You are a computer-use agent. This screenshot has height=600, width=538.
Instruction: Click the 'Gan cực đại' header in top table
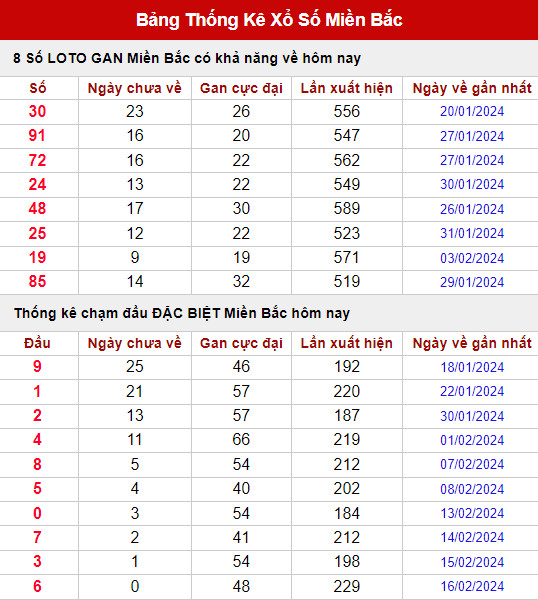[x=241, y=88]
